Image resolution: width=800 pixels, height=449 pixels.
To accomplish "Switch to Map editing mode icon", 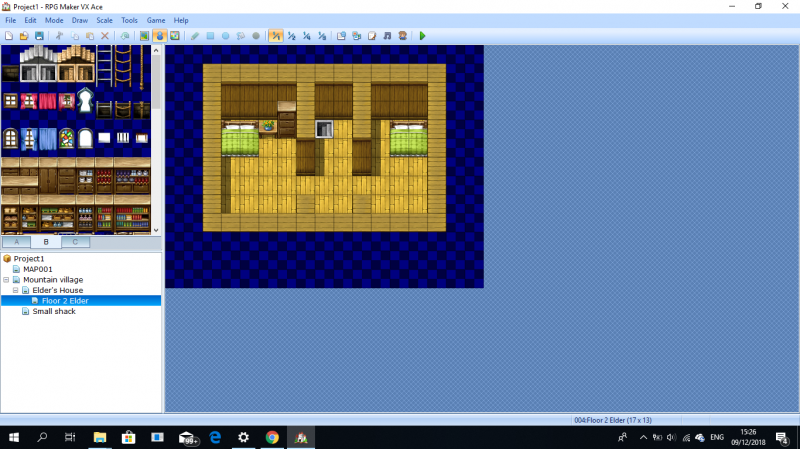I will pyautogui.click(x=144, y=36).
